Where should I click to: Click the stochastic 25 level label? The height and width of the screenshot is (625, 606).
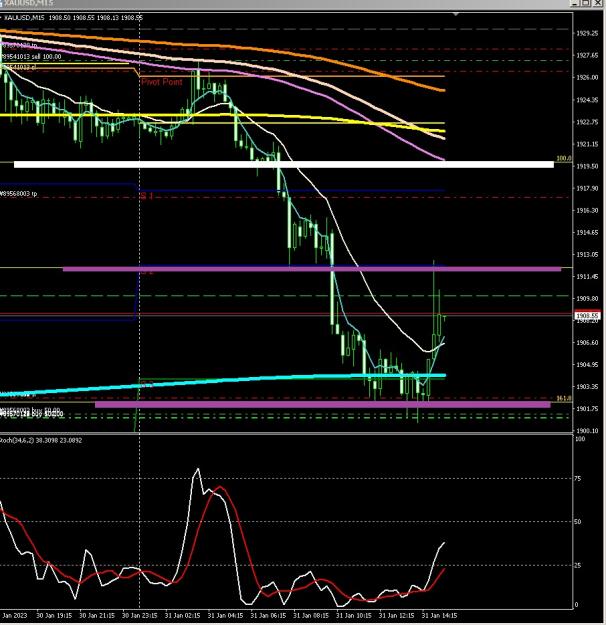[x=578, y=566]
